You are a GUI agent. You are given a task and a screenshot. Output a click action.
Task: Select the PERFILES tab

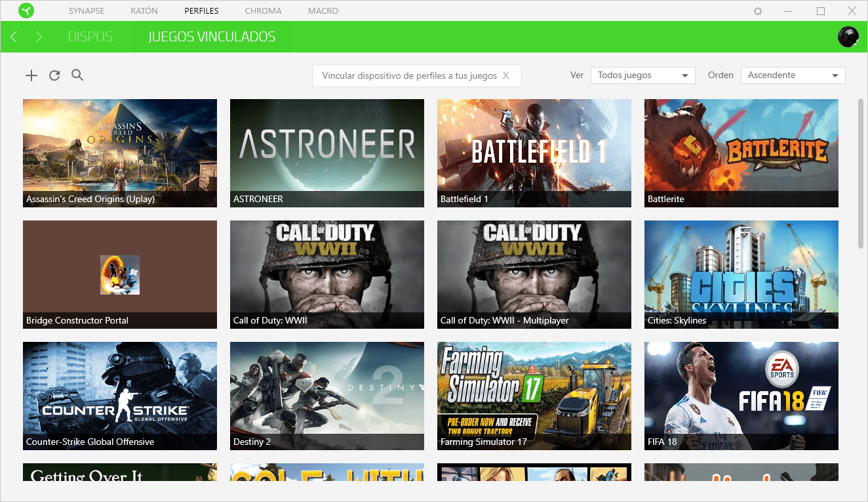pyautogui.click(x=201, y=11)
